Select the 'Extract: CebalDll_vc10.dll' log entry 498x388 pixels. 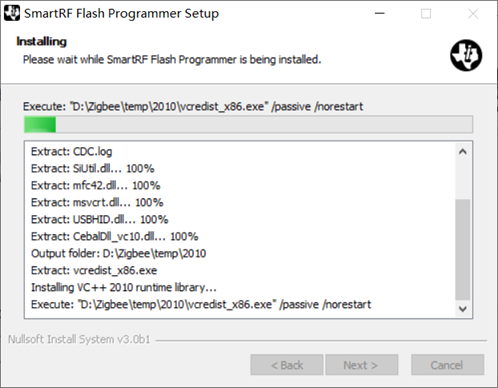coord(115,237)
